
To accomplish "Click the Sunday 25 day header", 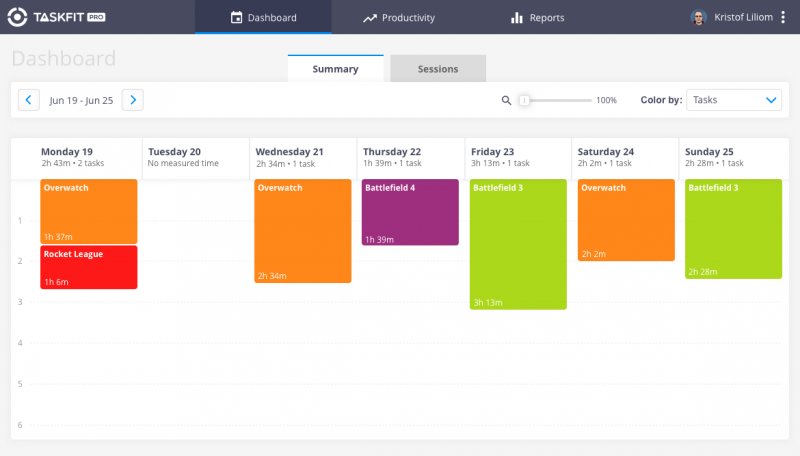I will point(709,151).
